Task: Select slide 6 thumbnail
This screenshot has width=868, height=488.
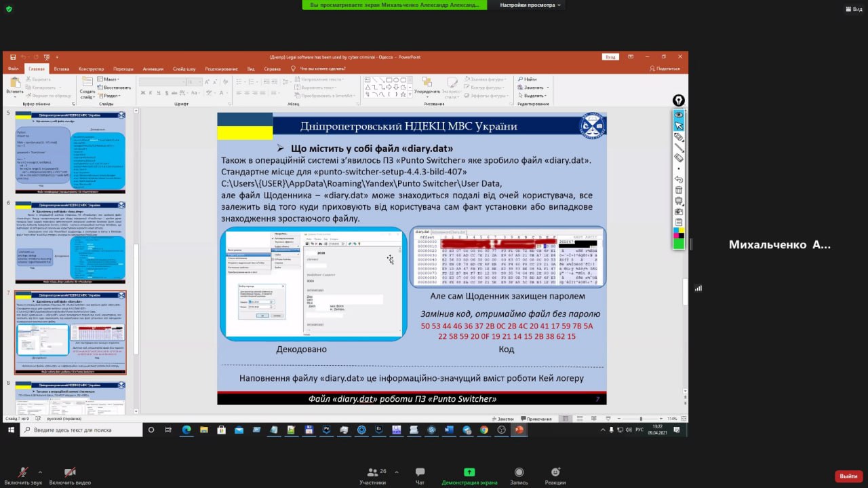Action: [x=71, y=242]
